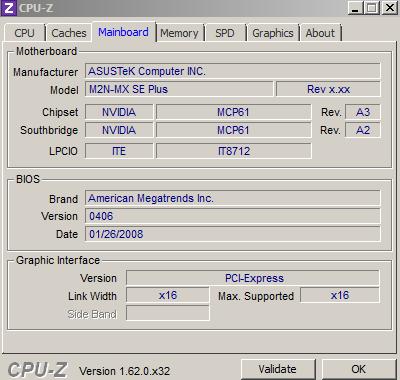Click the Rev x.xx field
The width and height of the screenshot is (400, 380).
click(328, 89)
